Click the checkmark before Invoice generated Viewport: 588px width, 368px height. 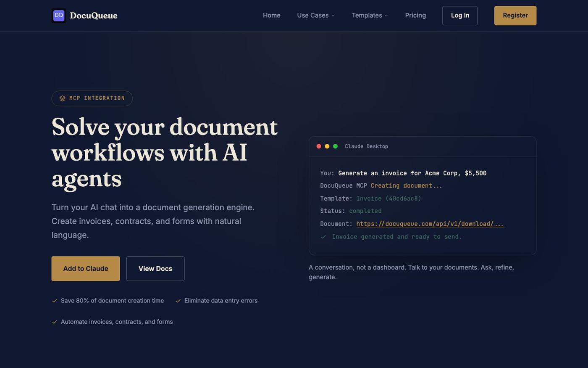[323, 237]
